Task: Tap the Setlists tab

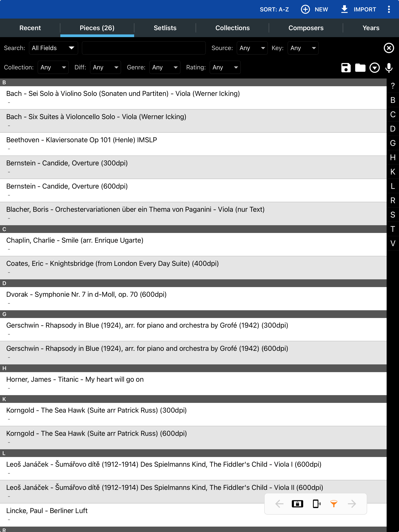Action: pyautogui.click(x=165, y=28)
